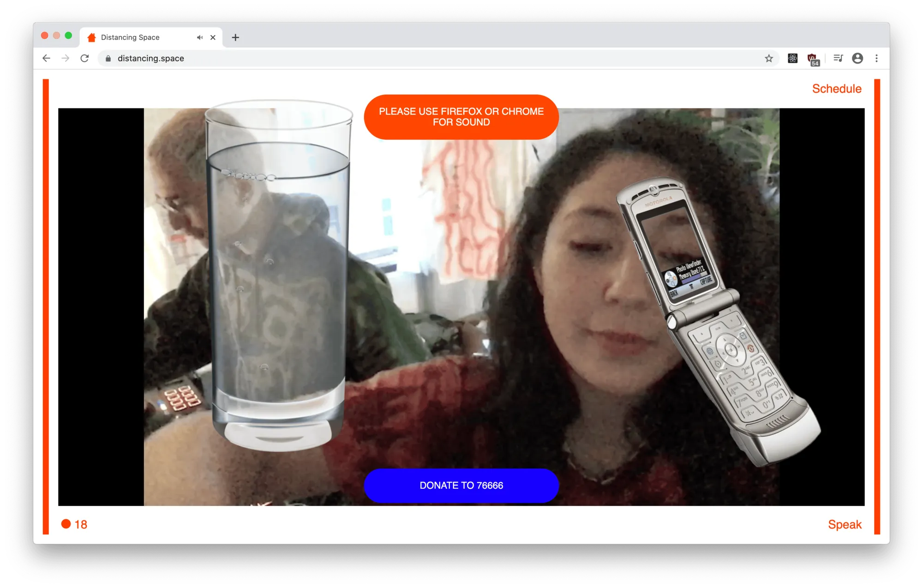
Task: Open the Chrome profile avatar
Action: [857, 58]
